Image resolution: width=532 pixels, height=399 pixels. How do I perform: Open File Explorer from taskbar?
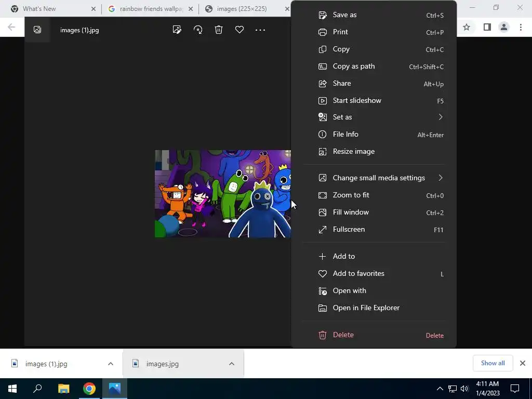[x=63, y=389]
